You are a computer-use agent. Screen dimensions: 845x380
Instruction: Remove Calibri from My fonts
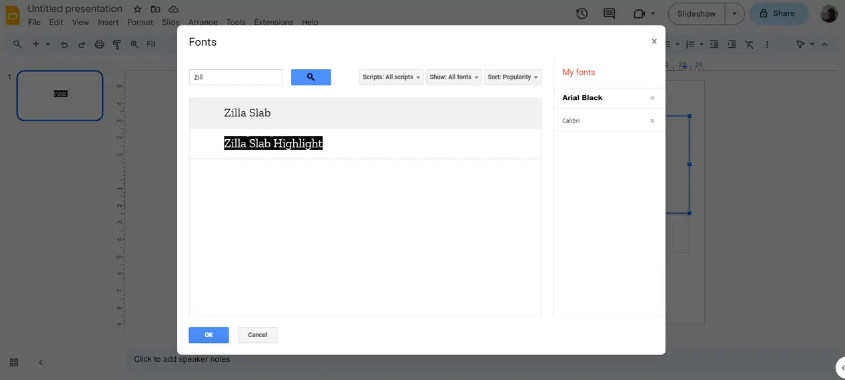652,121
